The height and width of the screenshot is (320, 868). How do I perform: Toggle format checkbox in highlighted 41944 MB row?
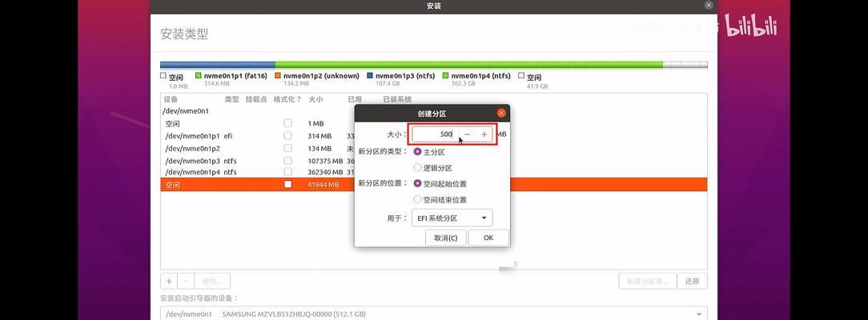[x=287, y=185]
